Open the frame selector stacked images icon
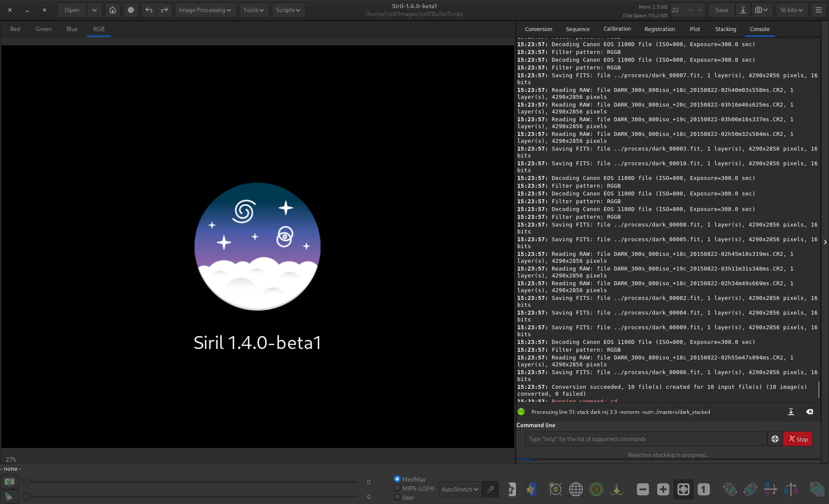 coord(817,489)
